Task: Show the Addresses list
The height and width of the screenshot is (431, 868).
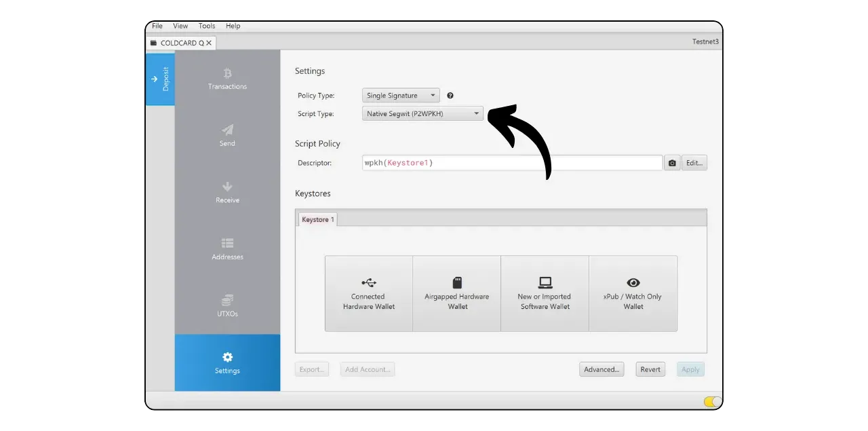Action: click(x=227, y=249)
